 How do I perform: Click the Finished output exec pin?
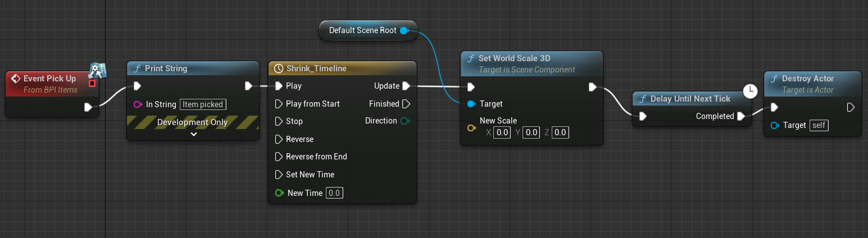pyautogui.click(x=406, y=104)
